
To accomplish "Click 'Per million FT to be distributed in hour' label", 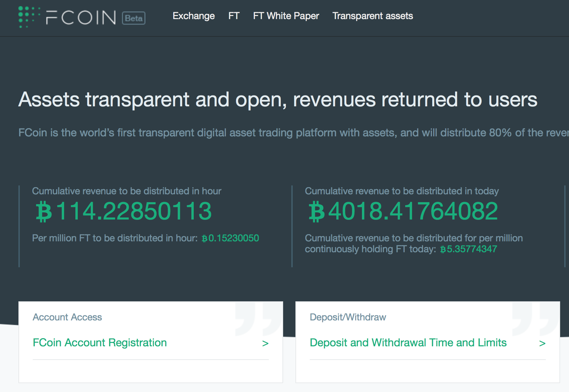I will (x=115, y=238).
